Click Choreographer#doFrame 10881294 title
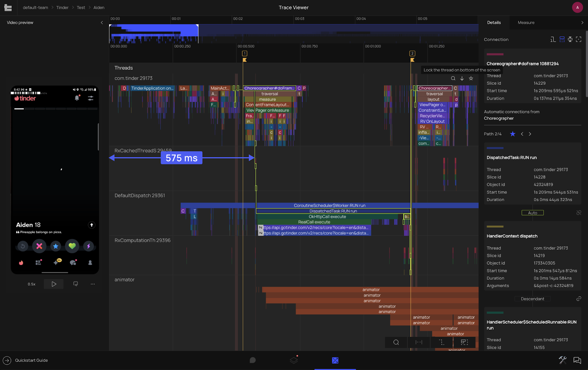The width and height of the screenshot is (588, 370). point(523,64)
